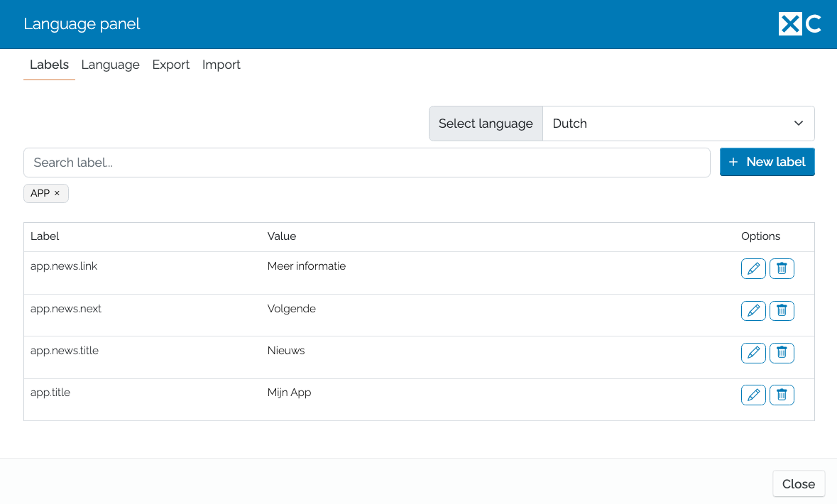
Task: Click the value 'Mijn App'
Action: click(x=290, y=393)
